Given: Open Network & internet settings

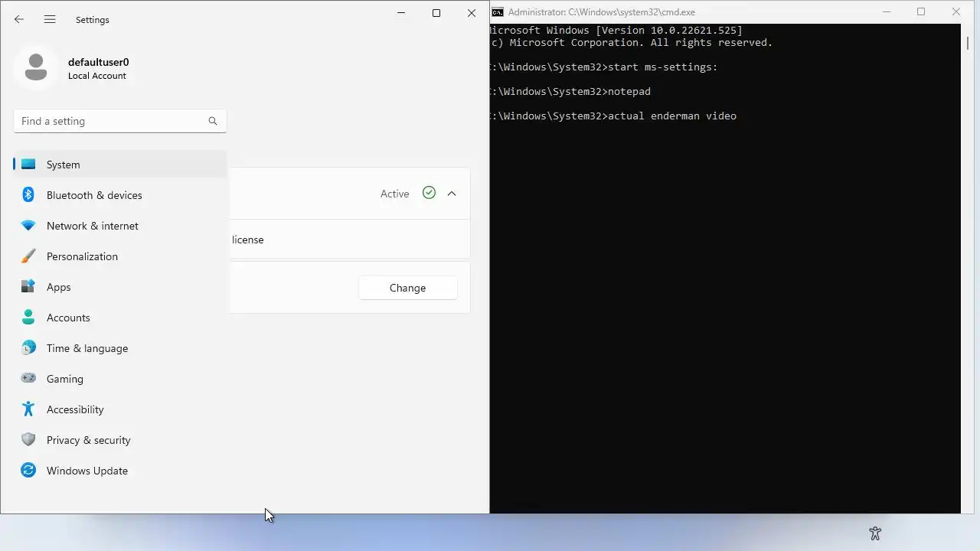Looking at the screenshot, I should 120,226.
